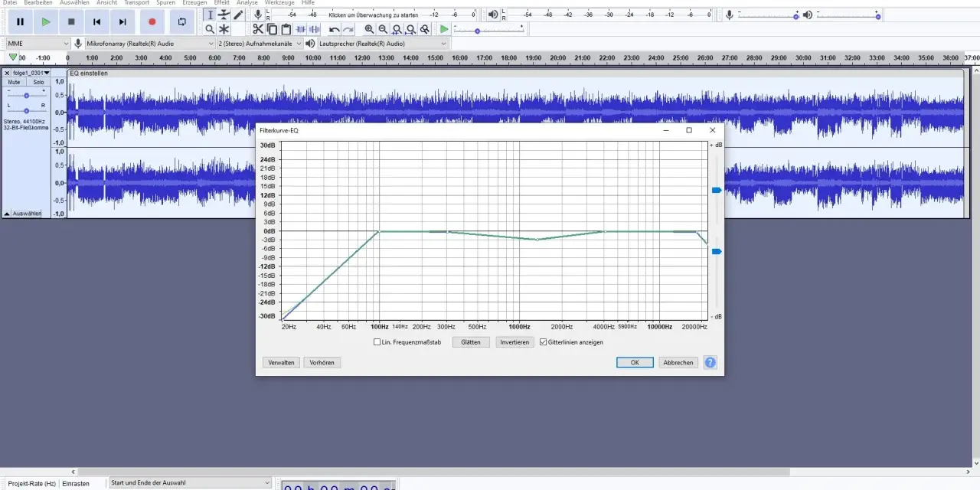
Task: Mute the folge1_0301 track
Action: point(14,82)
